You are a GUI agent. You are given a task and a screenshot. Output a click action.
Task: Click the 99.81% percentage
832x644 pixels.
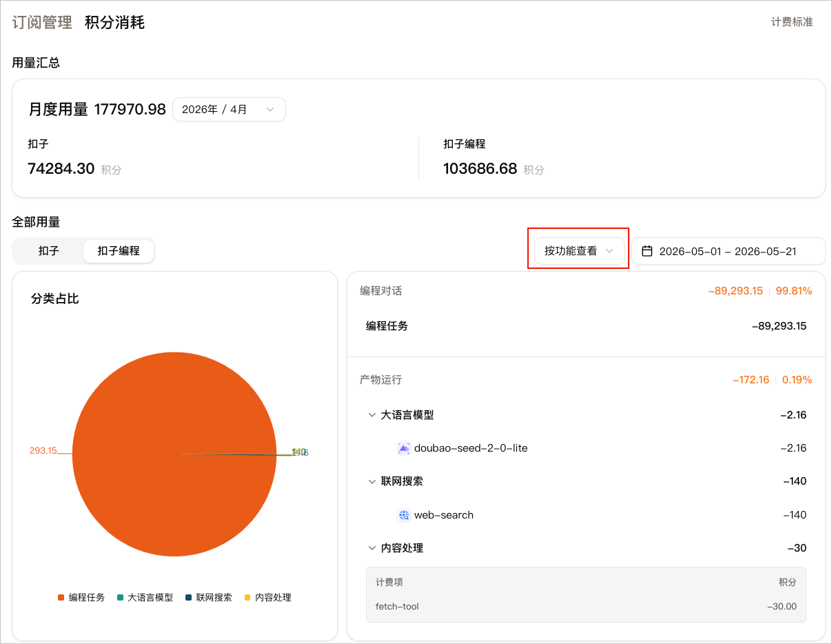[x=794, y=291]
